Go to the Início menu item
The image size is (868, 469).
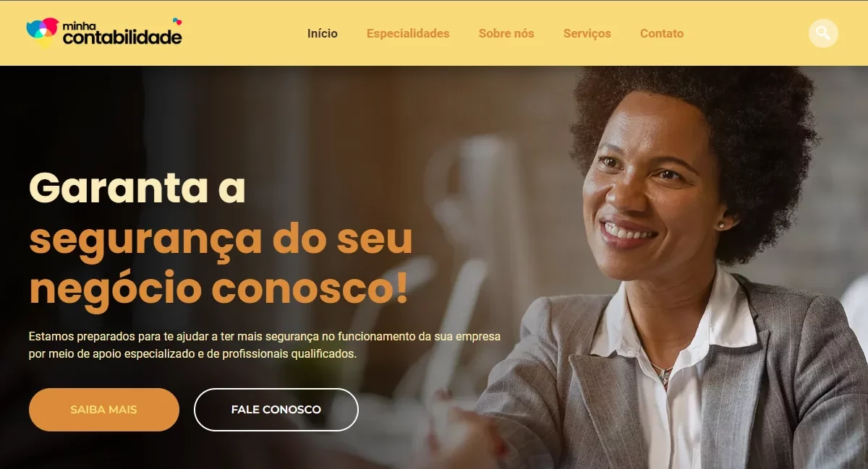pos(323,33)
